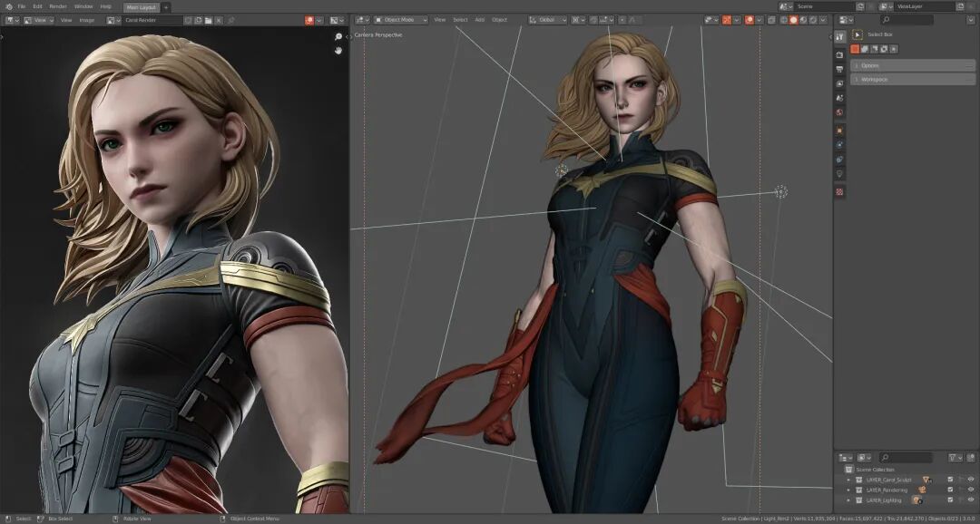The image size is (980, 524).
Task: Open the pivot point dropdown
Action: click(x=578, y=20)
